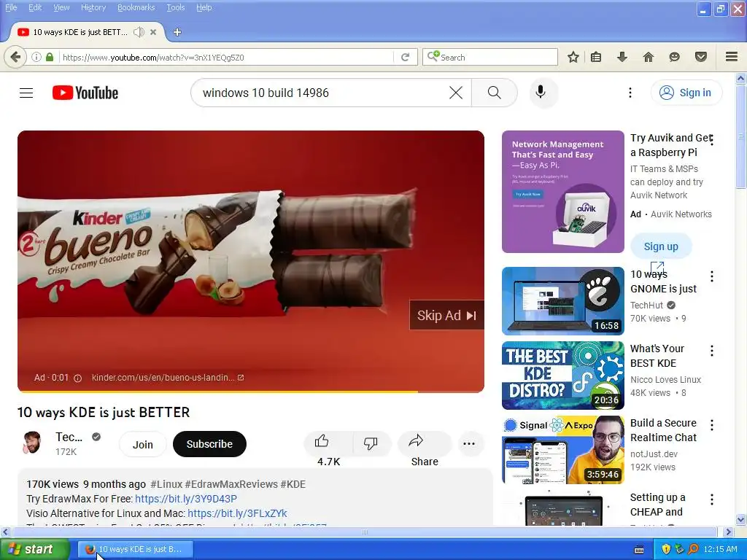Open bit.ly/3FLxZYk Visio alternative link
This screenshot has height=560, width=747.
pyautogui.click(x=237, y=513)
